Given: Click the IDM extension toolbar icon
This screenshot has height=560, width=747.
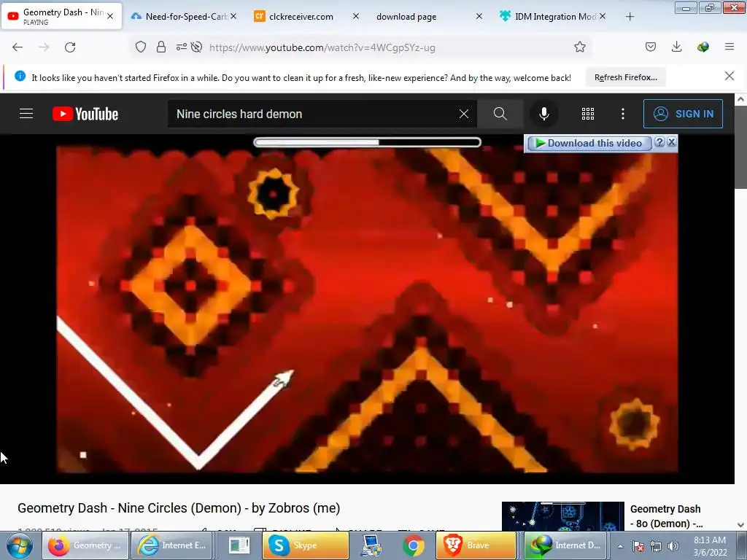Looking at the screenshot, I should (703, 47).
